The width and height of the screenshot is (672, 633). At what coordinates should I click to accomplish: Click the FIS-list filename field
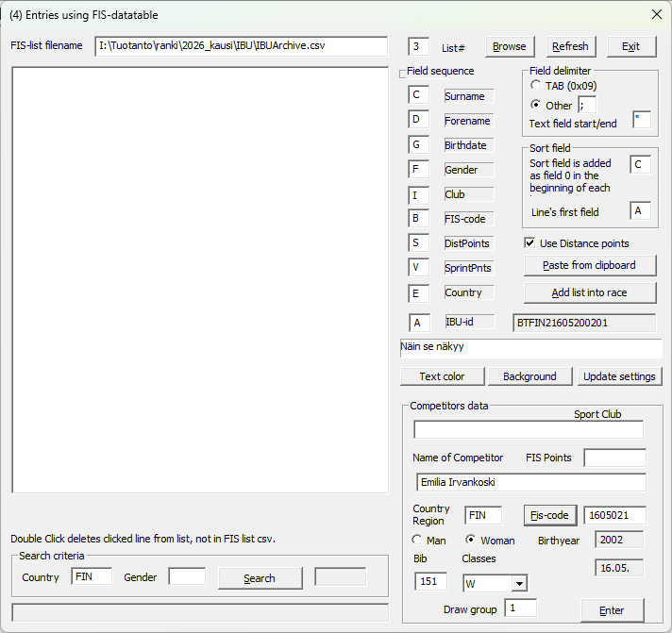241,46
